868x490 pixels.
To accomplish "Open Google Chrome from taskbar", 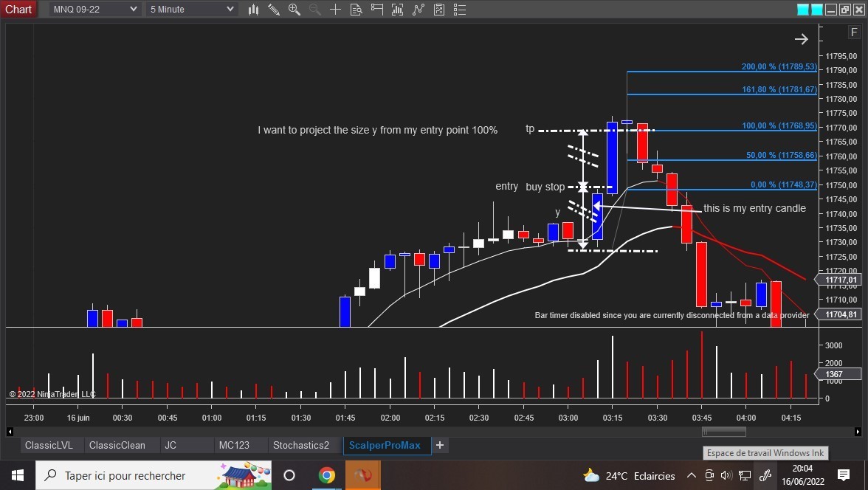I will (326, 475).
